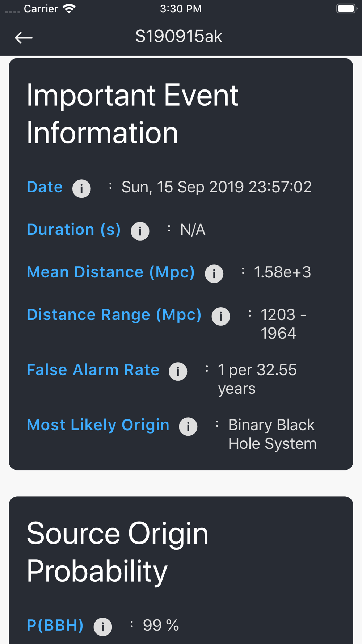The image size is (362, 644).
Task: Tap the Most Likely Origin label
Action: pyautogui.click(x=98, y=425)
